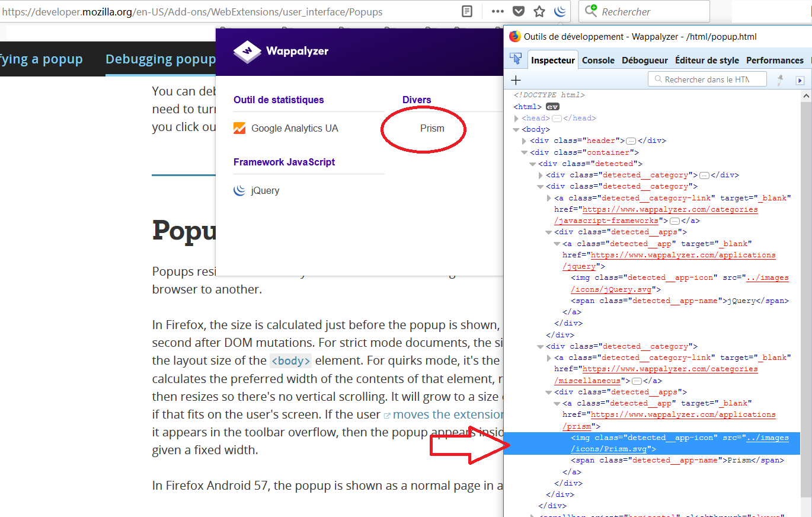The image size is (812, 517).
Task: Expand the miscellaneous category link node
Action: tap(548, 358)
